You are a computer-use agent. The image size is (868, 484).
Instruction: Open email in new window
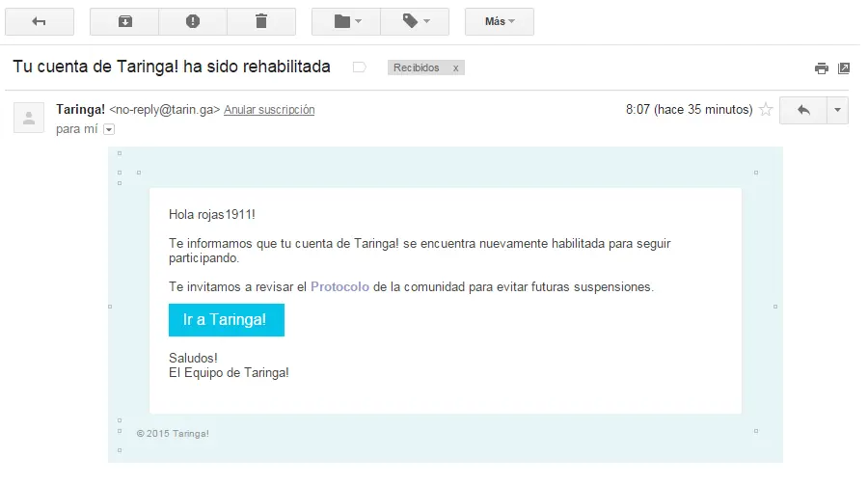(x=844, y=68)
